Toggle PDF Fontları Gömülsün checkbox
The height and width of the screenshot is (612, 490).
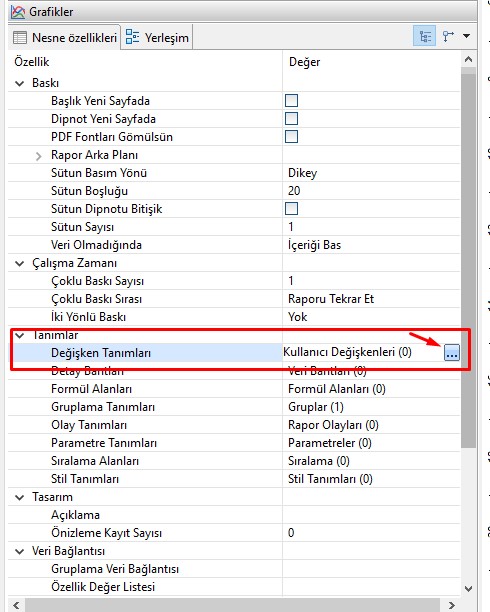pyautogui.click(x=291, y=137)
